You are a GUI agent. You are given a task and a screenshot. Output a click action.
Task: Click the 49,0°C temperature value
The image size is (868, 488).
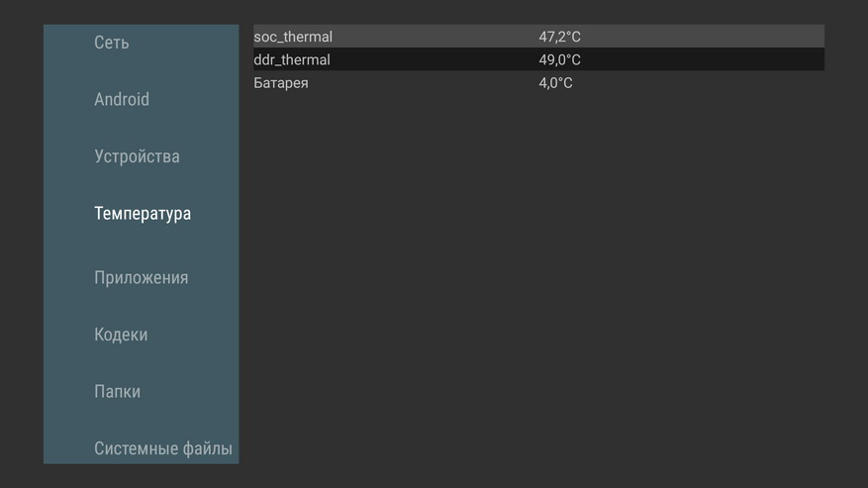[x=559, y=60]
